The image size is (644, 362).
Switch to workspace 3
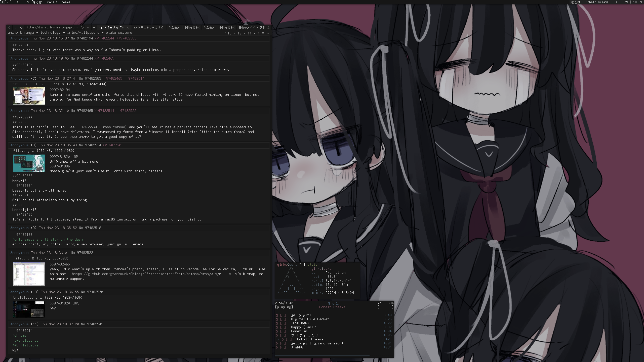[12, 2]
